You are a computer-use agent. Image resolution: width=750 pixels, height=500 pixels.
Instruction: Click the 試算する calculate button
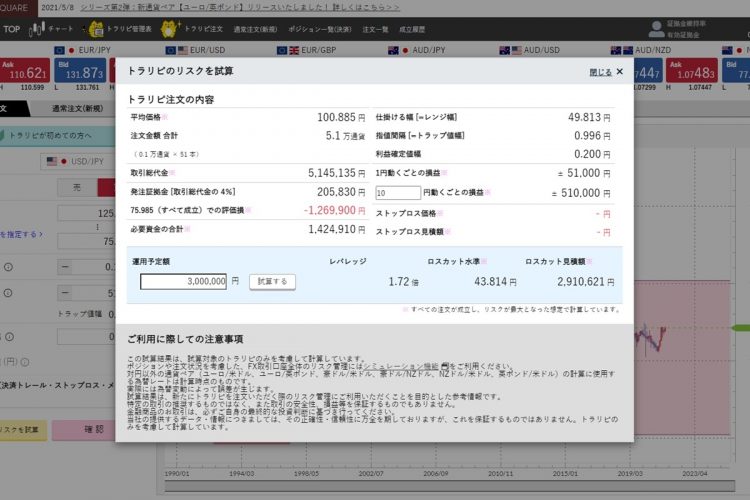(272, 281)
